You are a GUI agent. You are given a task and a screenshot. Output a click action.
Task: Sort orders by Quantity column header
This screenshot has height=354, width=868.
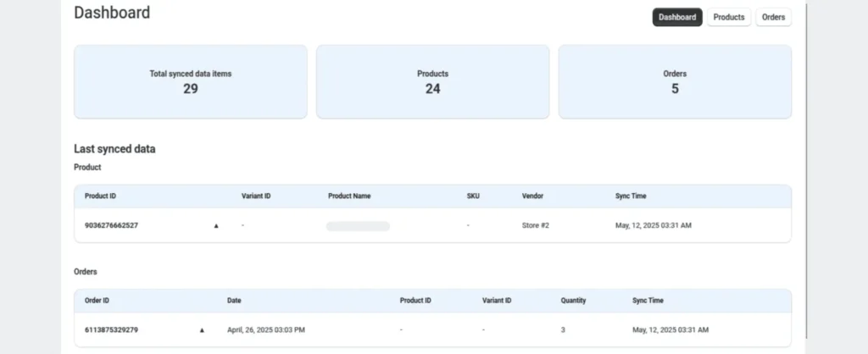[573, 301]
